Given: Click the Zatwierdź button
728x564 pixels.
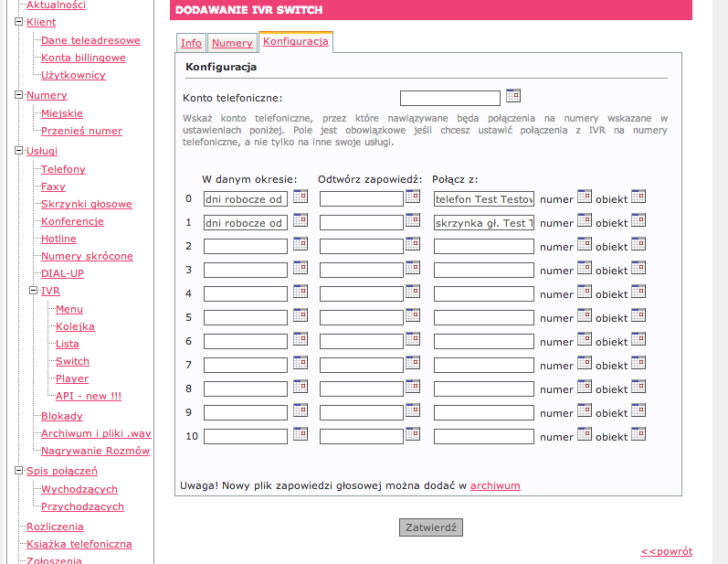Looking at the screenshot, I should coord(431,527).
